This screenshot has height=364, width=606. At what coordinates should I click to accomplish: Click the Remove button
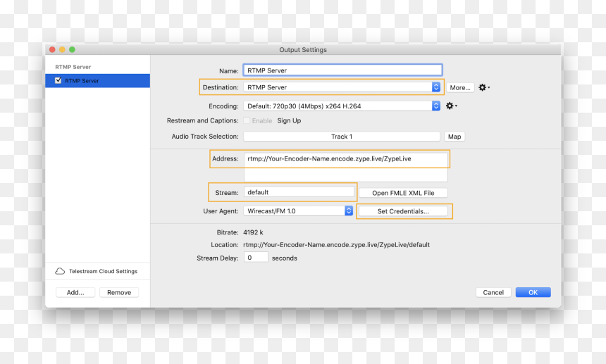[x=119, y=293]
